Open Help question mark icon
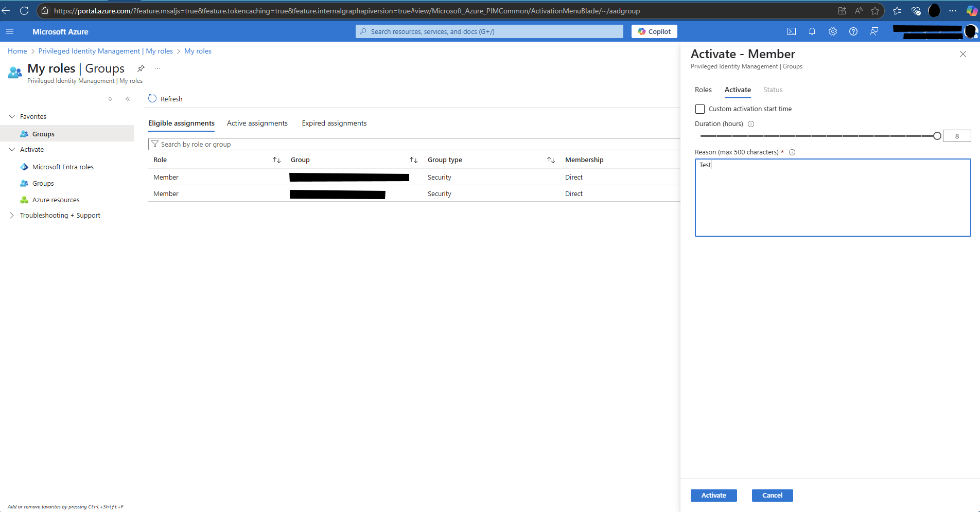 pos(853,31)
